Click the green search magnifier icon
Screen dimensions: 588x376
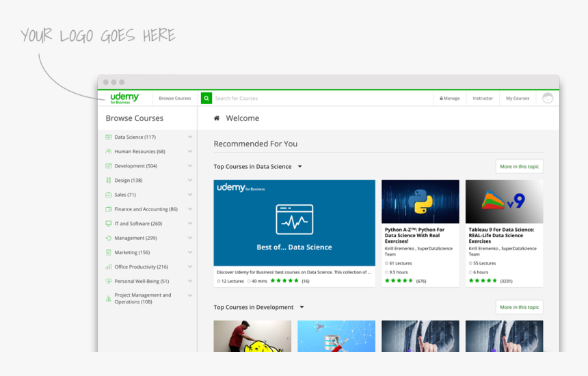click(x=206, y=98)
